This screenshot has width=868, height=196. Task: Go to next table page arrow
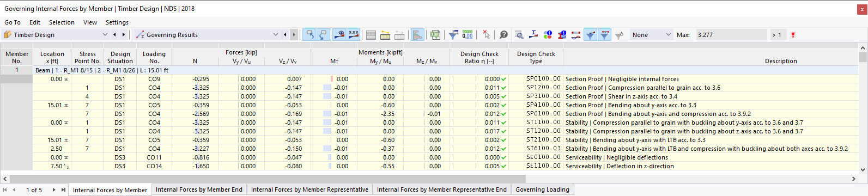click(x=54, y=189)
